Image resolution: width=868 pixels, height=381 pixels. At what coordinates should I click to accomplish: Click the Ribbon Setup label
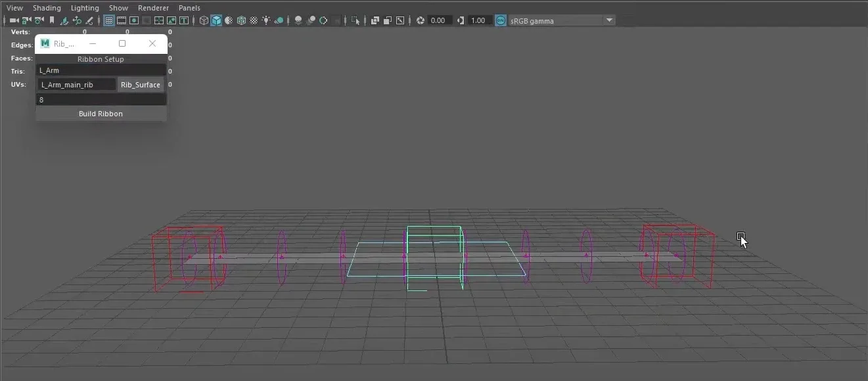coord(101,59)
